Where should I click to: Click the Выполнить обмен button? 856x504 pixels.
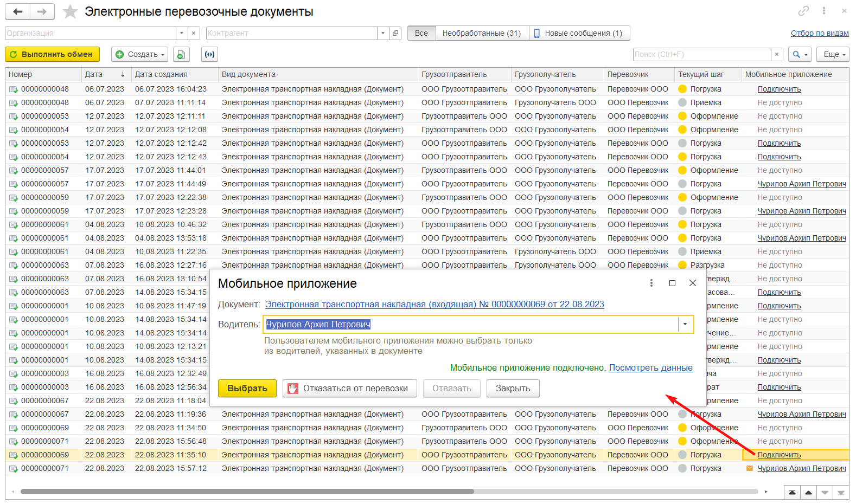(52, 54)
